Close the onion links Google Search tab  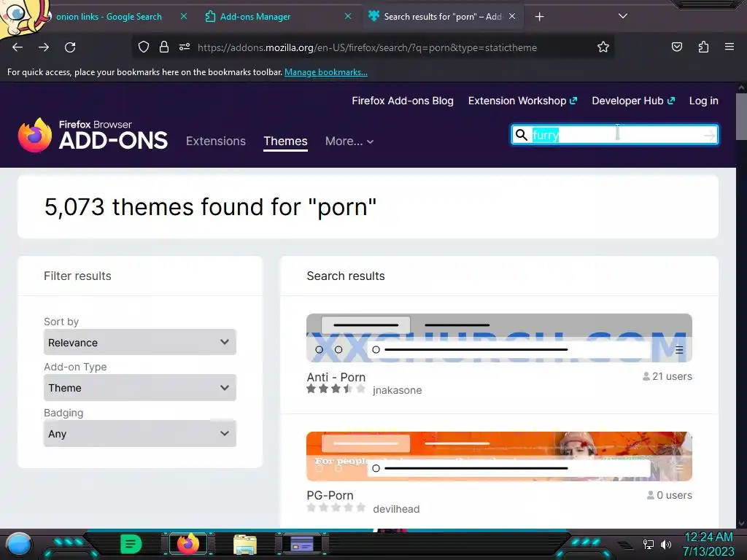(x=183, y=16)
